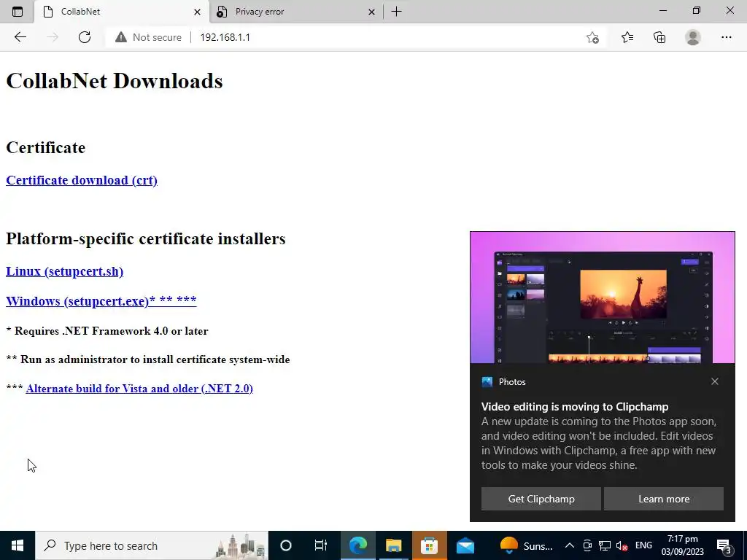This screenshot has width=747, height=560.
Task: Click the muted volume tray icon
Action: (622, 545)
